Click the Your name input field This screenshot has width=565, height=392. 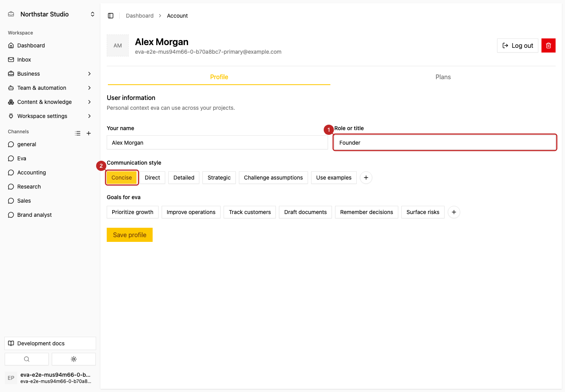pos(217,142)
